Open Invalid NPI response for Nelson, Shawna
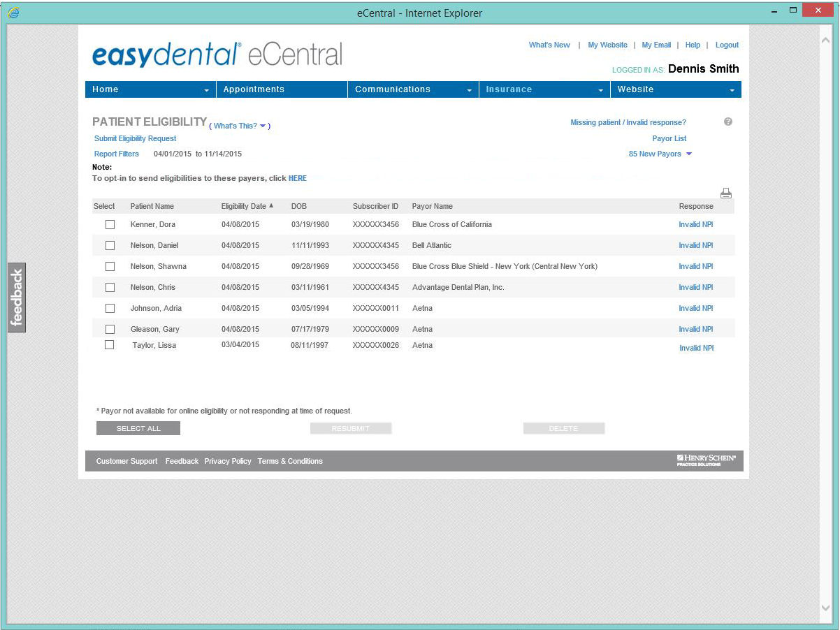Viewport: 840px width, 630px height. (696, 267)
